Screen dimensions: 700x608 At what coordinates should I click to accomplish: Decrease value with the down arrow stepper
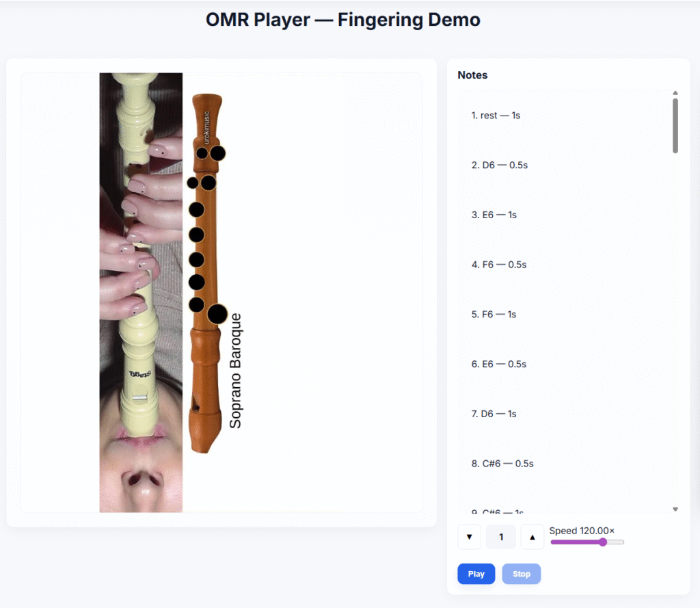coord(469,536)
